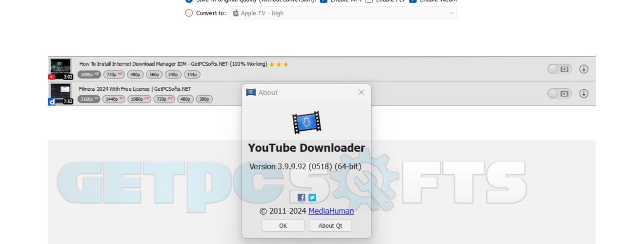Select the 240p quality pill
This screenshot has height=244, width=644.
click(x=173, y=75)
